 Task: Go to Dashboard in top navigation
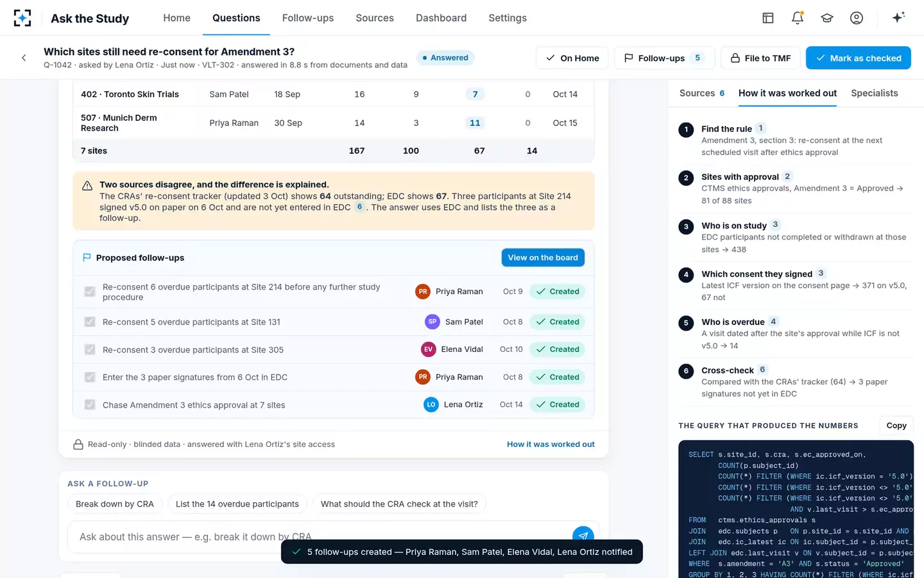441,18
